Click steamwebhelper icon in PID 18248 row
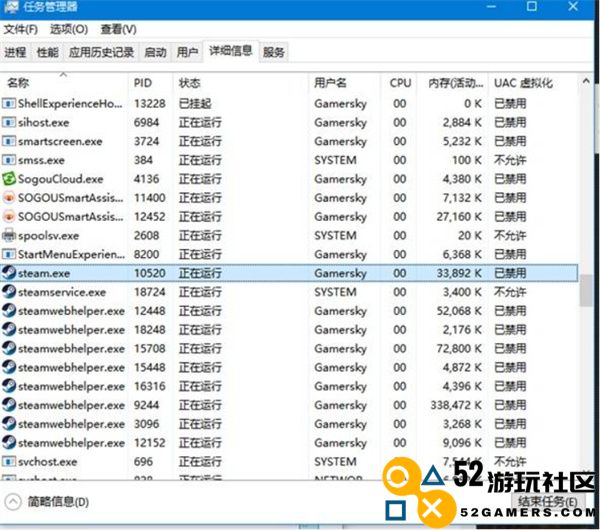The height and width of the screenshot is (530, 600). tap(9, 329)
